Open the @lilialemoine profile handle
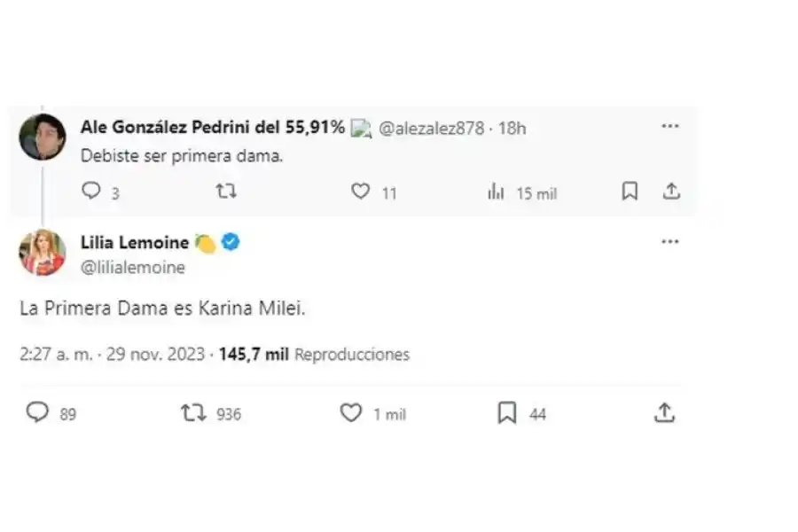 click(134, 264)
